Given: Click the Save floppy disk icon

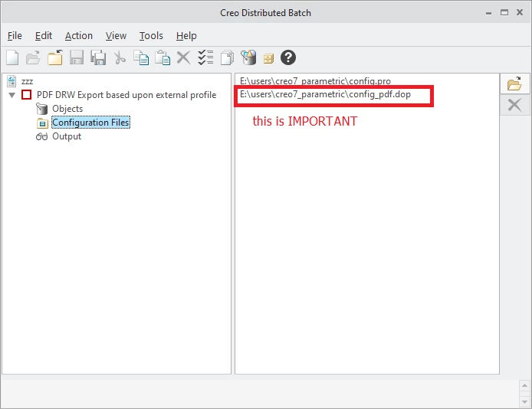Looking at the screenshot, I should pyautogui.click(x=77, y=57).
